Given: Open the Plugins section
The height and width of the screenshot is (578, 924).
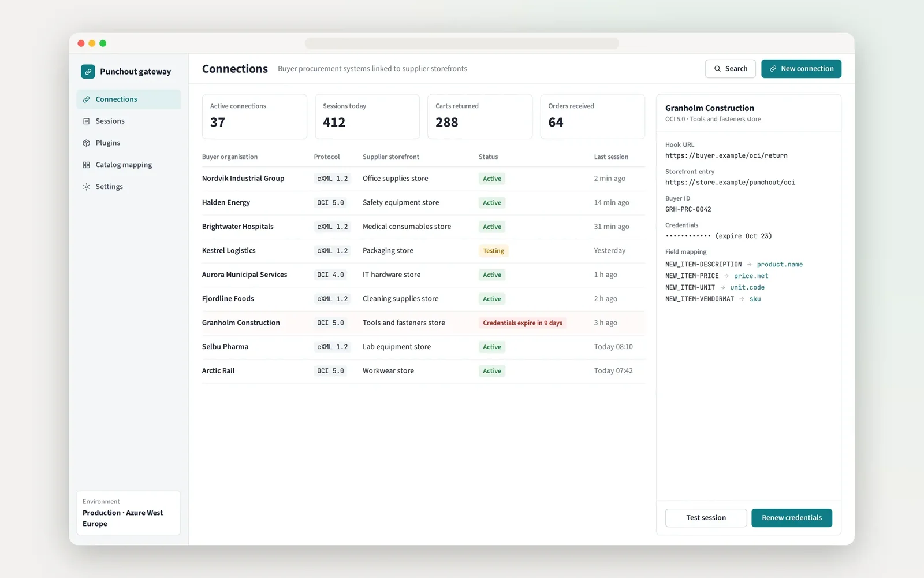Looking at the screenshot, I should (x=129, y=143).
